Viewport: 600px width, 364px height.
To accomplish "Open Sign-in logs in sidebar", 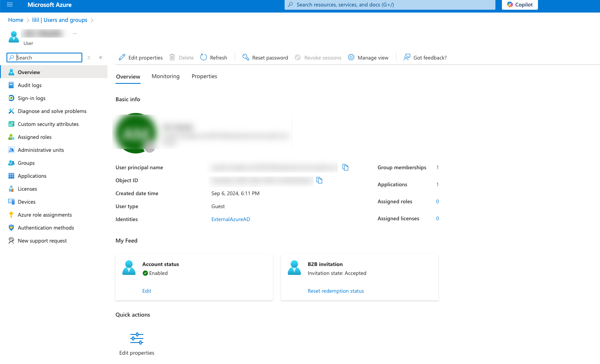I will [32, 98].
